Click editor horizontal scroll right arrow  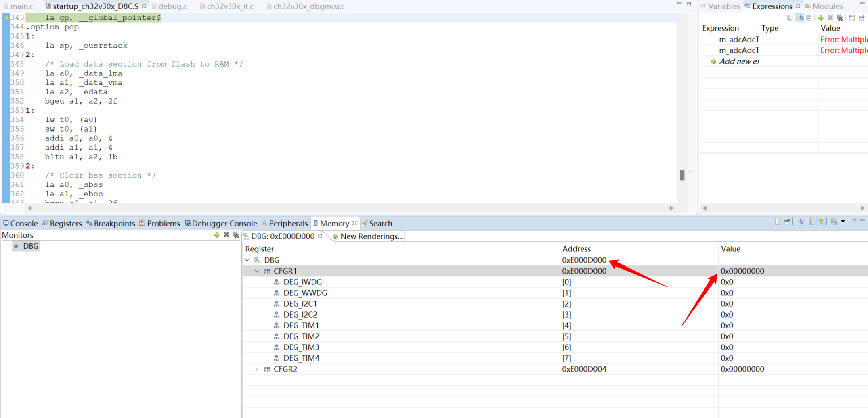click(x=671, y=208)
